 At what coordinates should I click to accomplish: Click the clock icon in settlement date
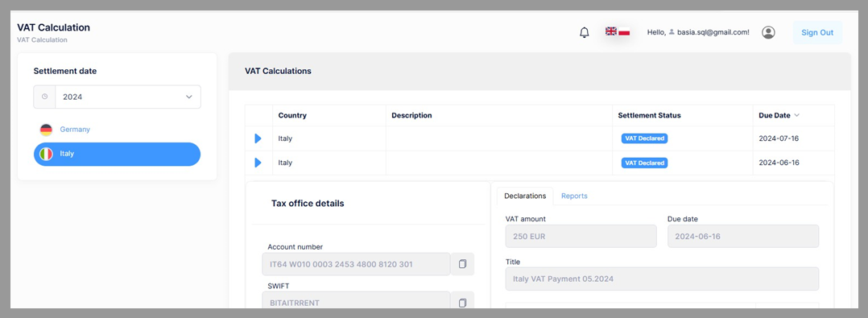[x=45, y=97]
